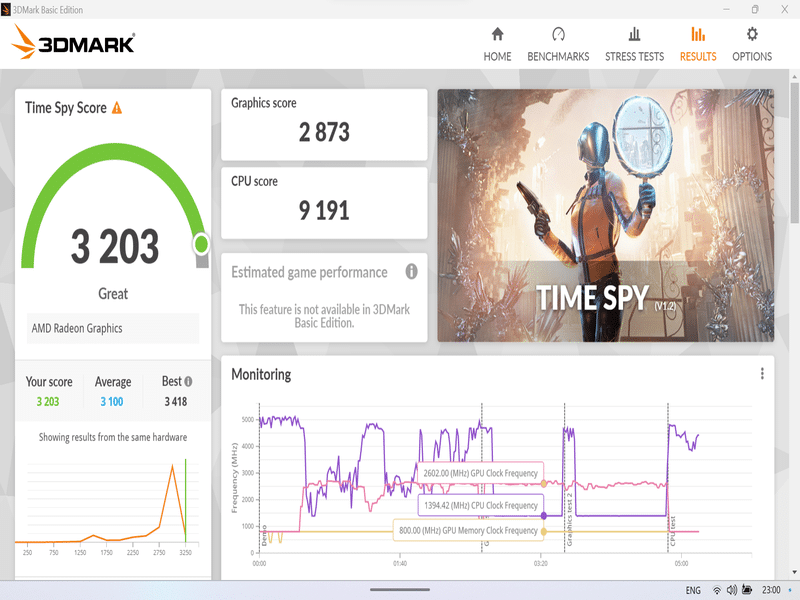
Task: Click the Graphics score card
Action: click(324, 124)
